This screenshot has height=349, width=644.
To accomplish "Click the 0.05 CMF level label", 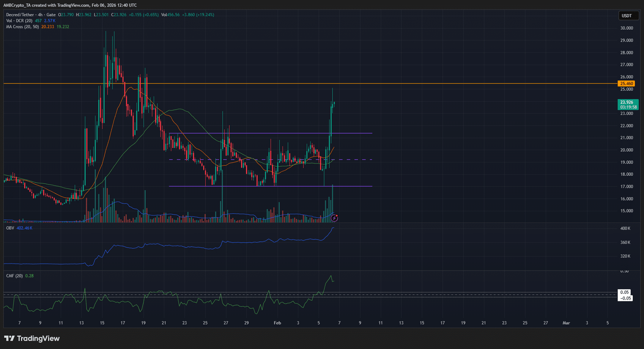I will (624, 293).
